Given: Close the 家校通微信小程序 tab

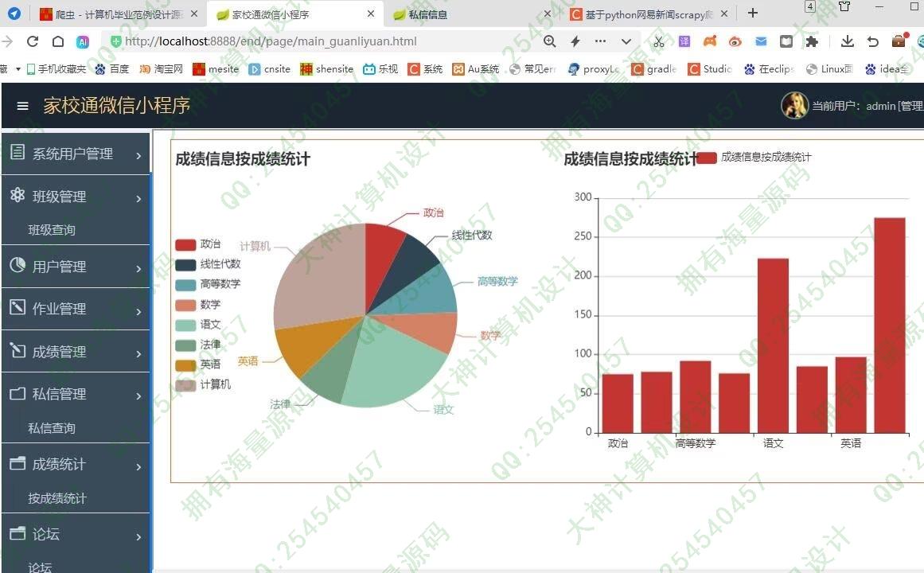Looking at the screenshot, I should coord(371,14).
